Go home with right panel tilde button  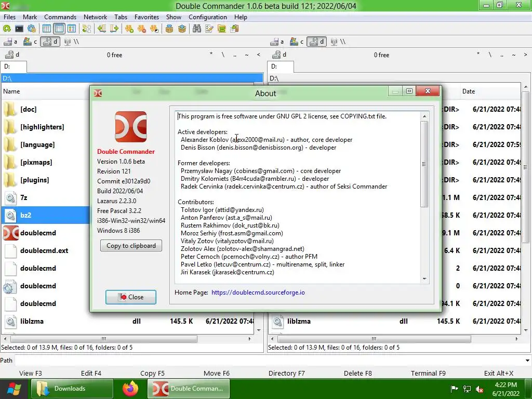click(514, 55)
